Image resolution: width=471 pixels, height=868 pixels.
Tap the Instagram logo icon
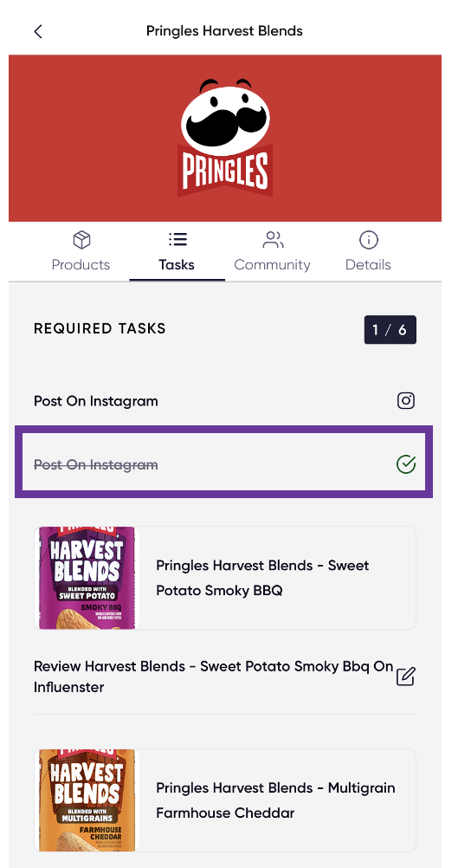point(406,400)
